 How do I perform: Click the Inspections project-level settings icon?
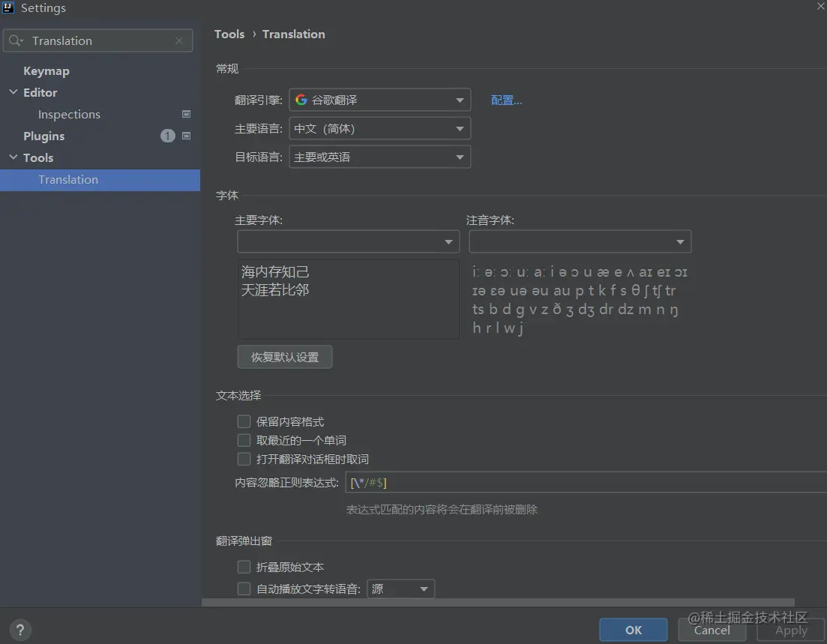tap(186, 114)
